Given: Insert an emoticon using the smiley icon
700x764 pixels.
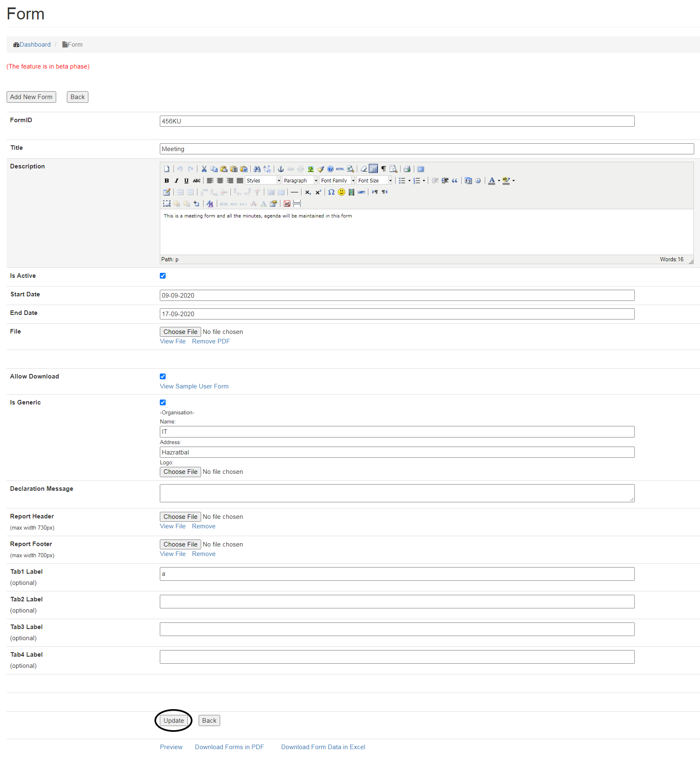Looking at the screenshot, I should pos(342,192).
